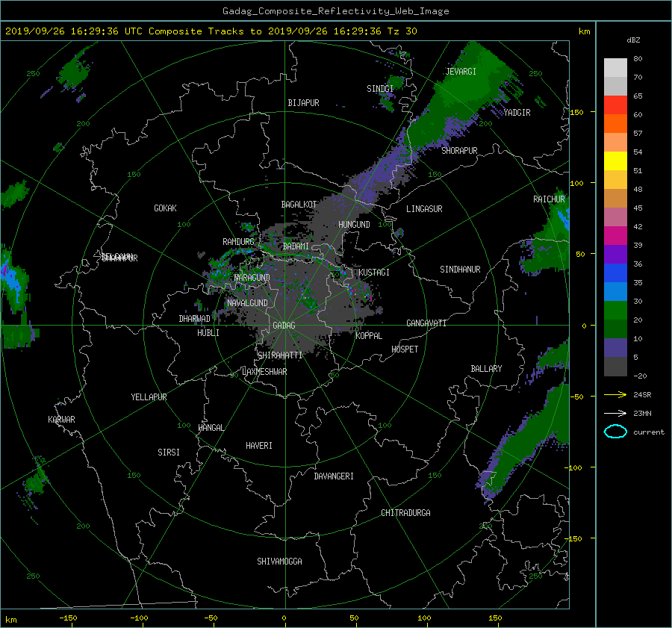Click the yellow 24SR arrow legend icon
The image size is (672, 628).
click(x=615, y=394)
